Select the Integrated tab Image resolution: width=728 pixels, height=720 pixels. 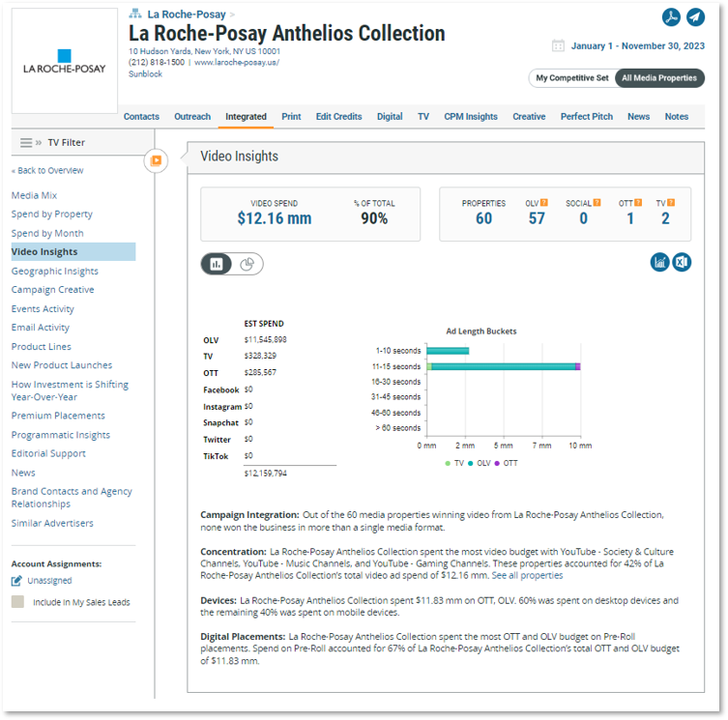pyautogui.click(x=246, y=117)
